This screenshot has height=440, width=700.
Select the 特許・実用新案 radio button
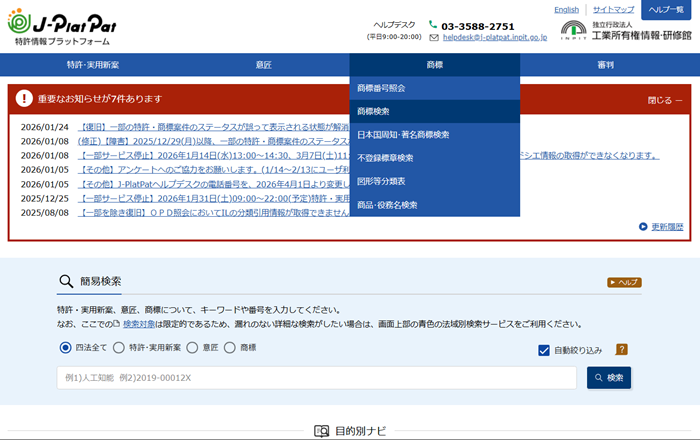[119, 348]
